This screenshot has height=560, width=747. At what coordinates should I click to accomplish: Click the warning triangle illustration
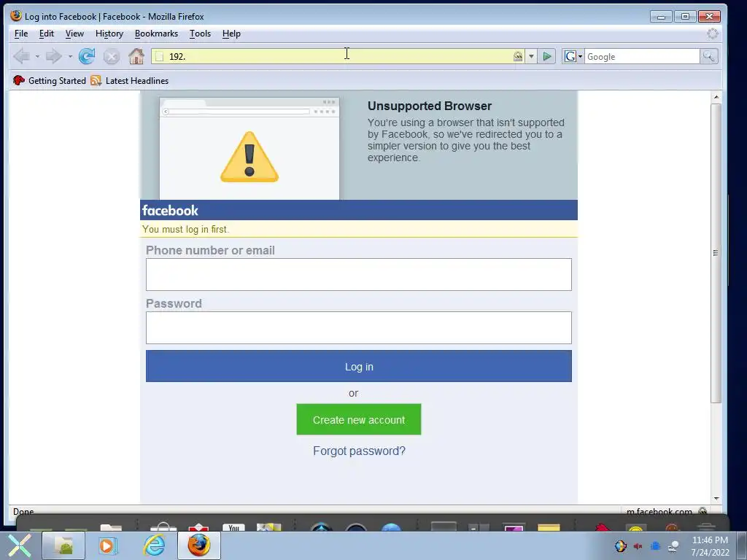pos(249,157)
